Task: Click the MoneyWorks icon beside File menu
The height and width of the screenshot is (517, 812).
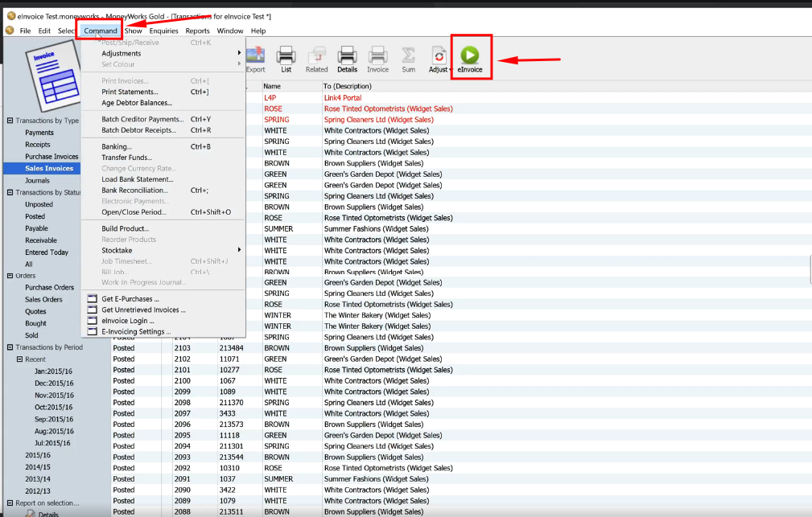Action: pos(10,31)
